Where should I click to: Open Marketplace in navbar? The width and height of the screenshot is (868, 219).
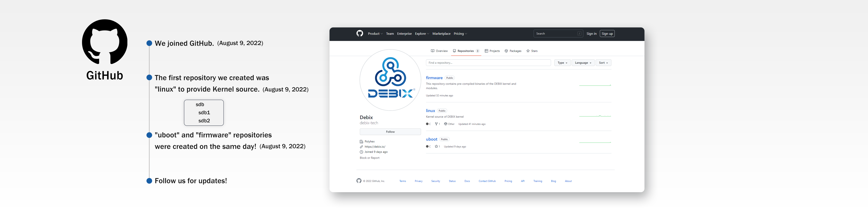point(441,34)
